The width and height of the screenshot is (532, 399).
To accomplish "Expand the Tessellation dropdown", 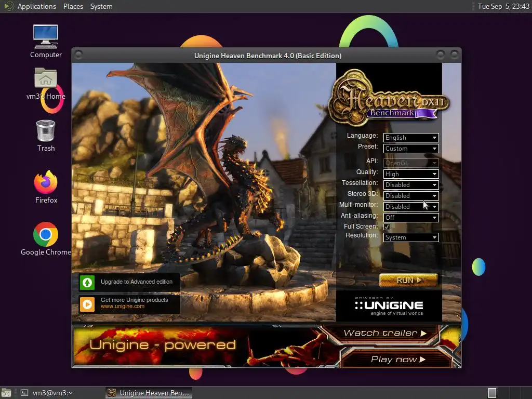I will click(411, 184).
